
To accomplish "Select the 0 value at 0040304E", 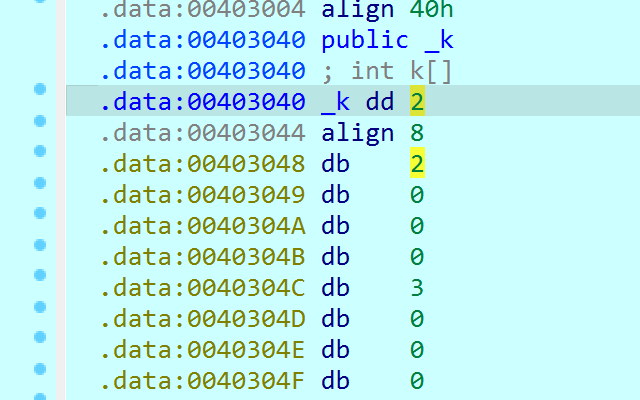I will (417, 350).
